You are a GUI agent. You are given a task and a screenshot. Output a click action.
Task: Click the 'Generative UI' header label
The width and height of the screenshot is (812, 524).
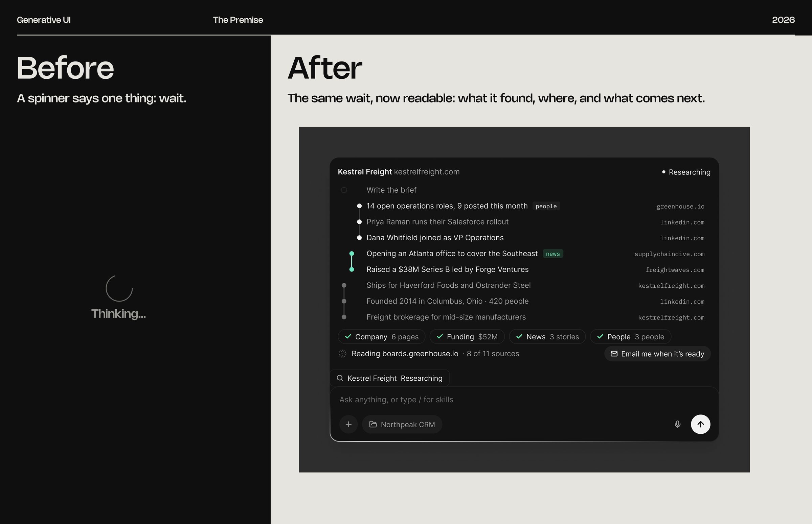[44, 20]
